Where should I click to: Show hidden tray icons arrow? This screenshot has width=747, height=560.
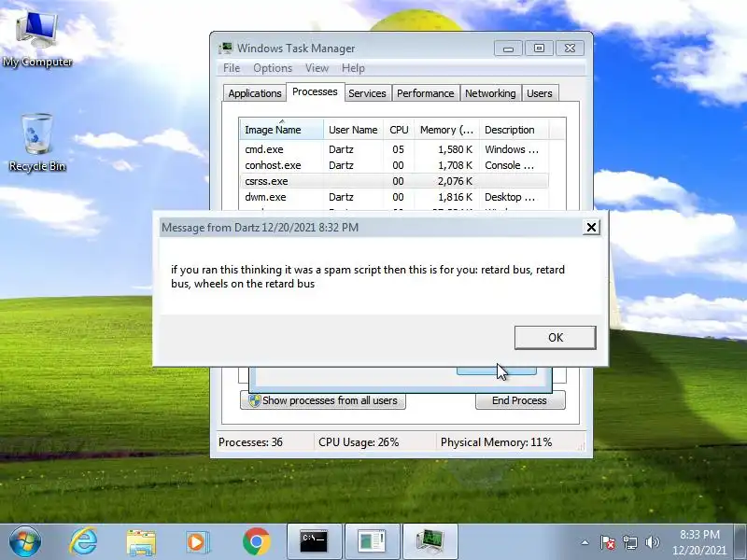point(585,542)
